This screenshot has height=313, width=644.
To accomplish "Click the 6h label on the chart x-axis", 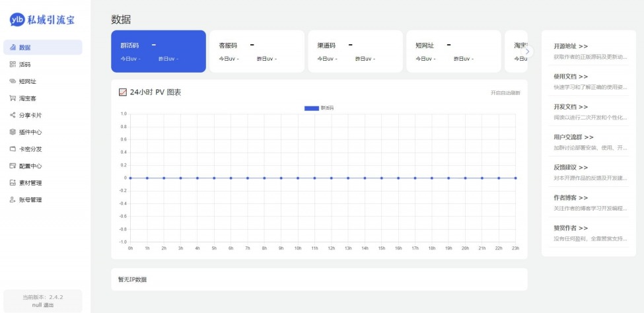I will [231, 248].
